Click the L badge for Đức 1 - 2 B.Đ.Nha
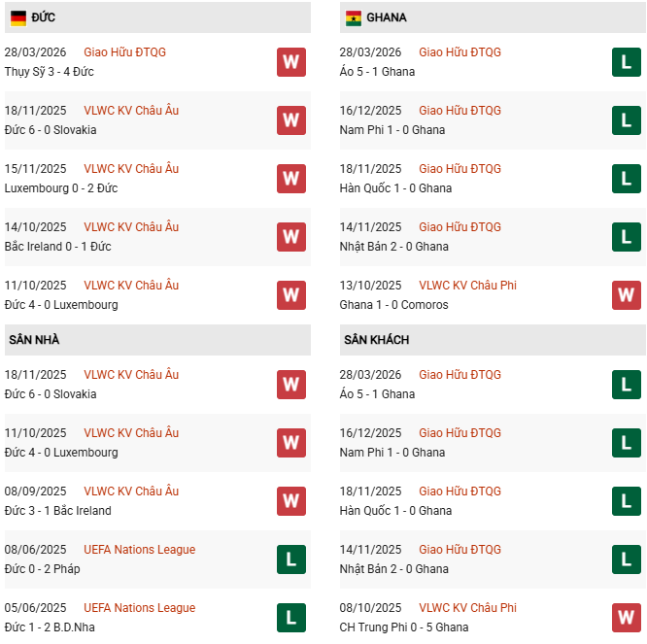Image resolution: width=647 pixels, height=644 pixels. (x=290, y=618)
